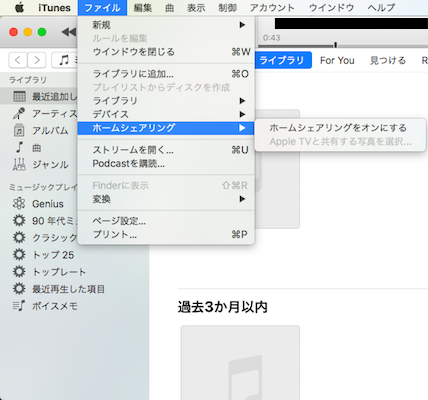Open the アカウント menu
The image size is (428, 400).
click(x=272, y=7)
